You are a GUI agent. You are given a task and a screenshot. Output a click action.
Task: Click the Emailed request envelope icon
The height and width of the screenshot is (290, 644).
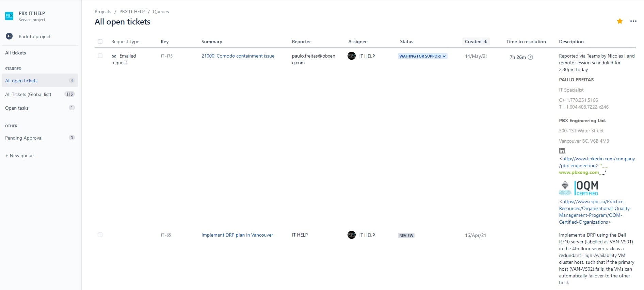114,56
